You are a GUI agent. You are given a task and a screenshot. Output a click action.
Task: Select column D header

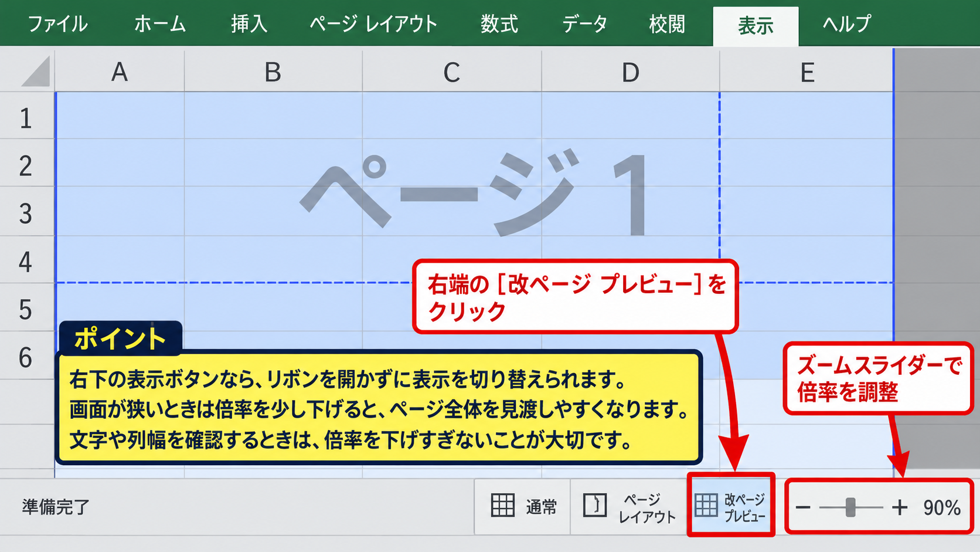(x=631, y=72)
